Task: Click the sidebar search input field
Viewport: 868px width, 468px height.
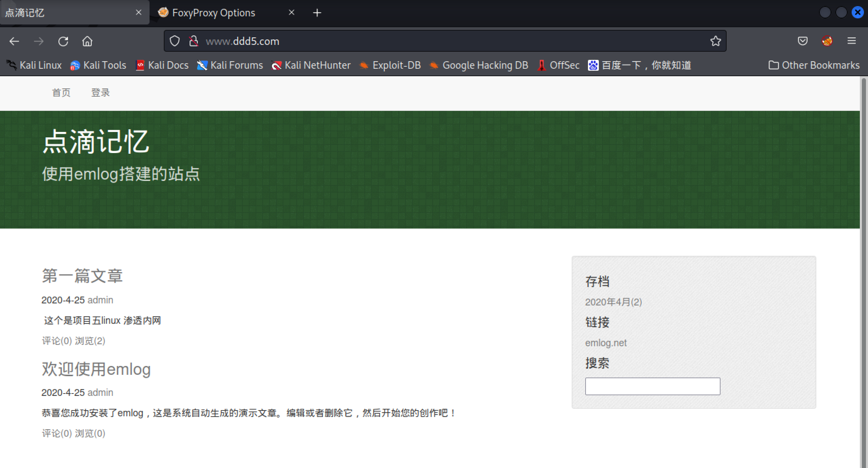Action: 653,386
